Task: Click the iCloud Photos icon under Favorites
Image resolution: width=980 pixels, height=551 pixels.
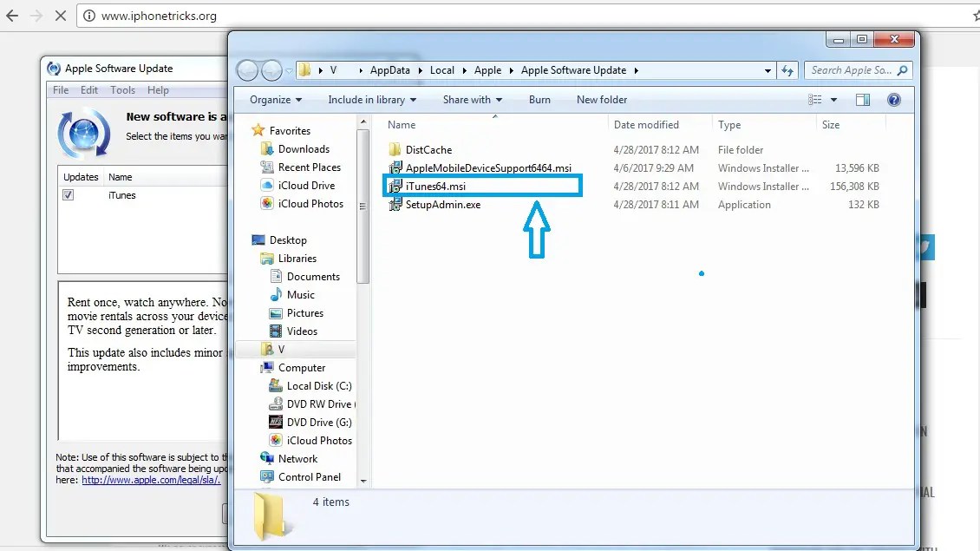Action: (x=267, y=203)
